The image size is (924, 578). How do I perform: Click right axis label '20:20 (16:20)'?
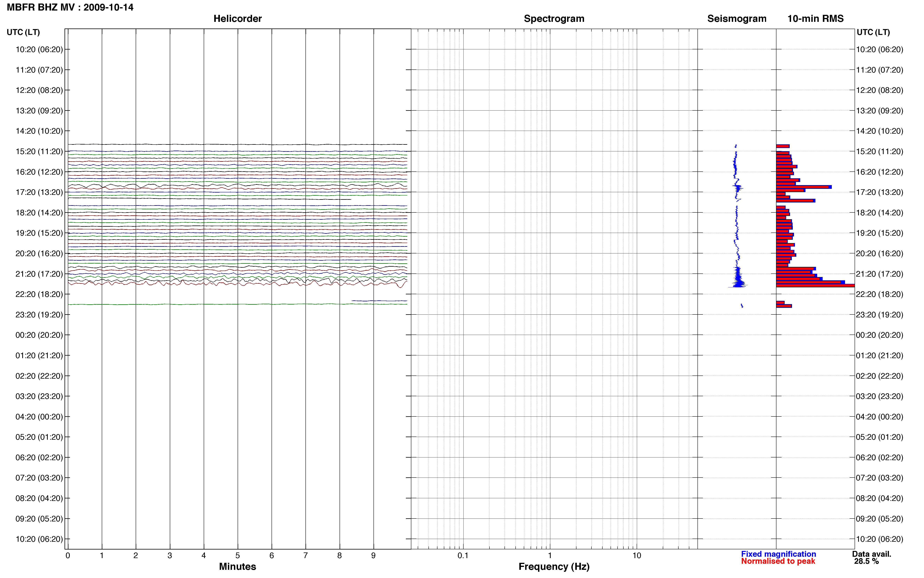(x=880, y=253)
